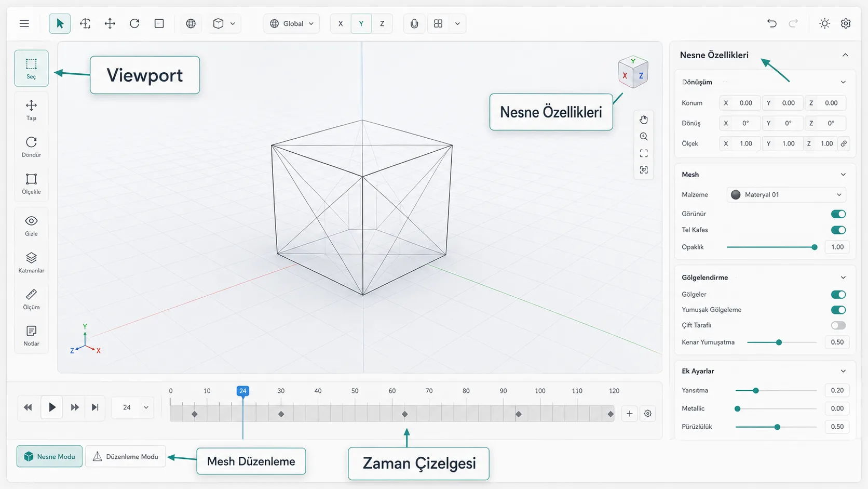Click the Dönüş Y value field

pyautogui.click(x=782, y=123)
